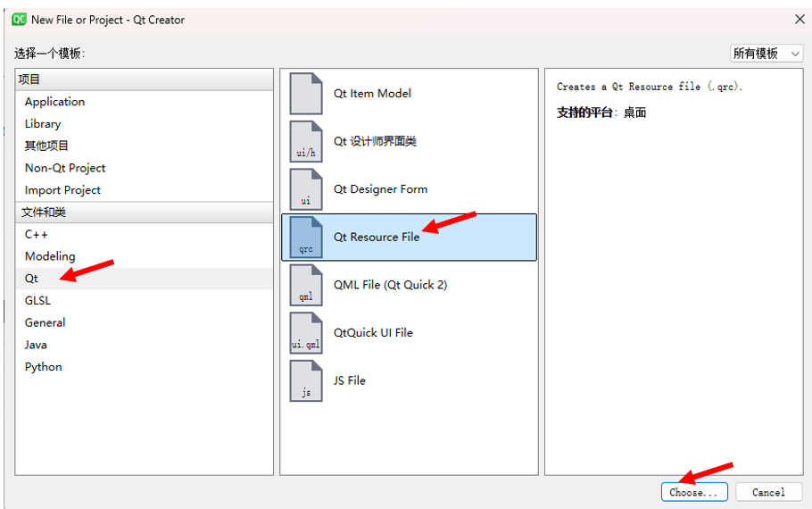Click the ui icon for Qt Designer Form
812x509 pixels.
pyautogui.click(x=306, y=189)
